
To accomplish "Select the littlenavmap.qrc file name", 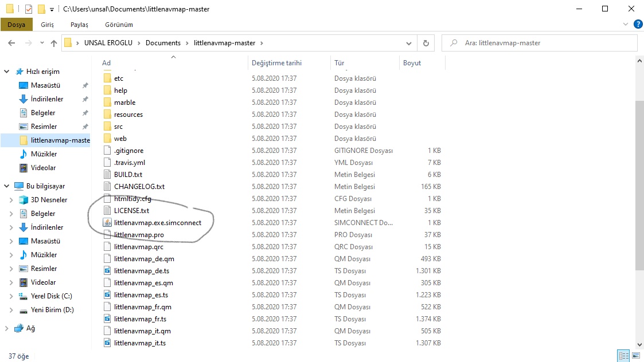I will click(x=139, y=247).
